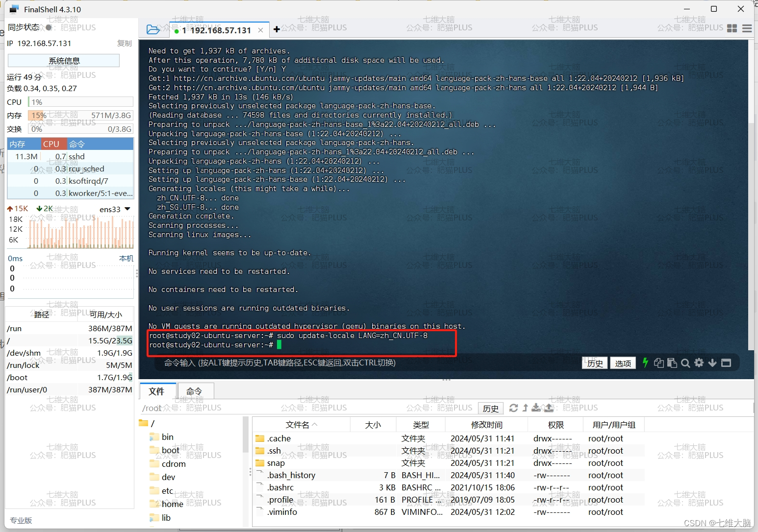Image resolution: width=758 pixels, height=532 pixels.
Task: Select the boot folder in tree
Action: [x=164, y=450]
